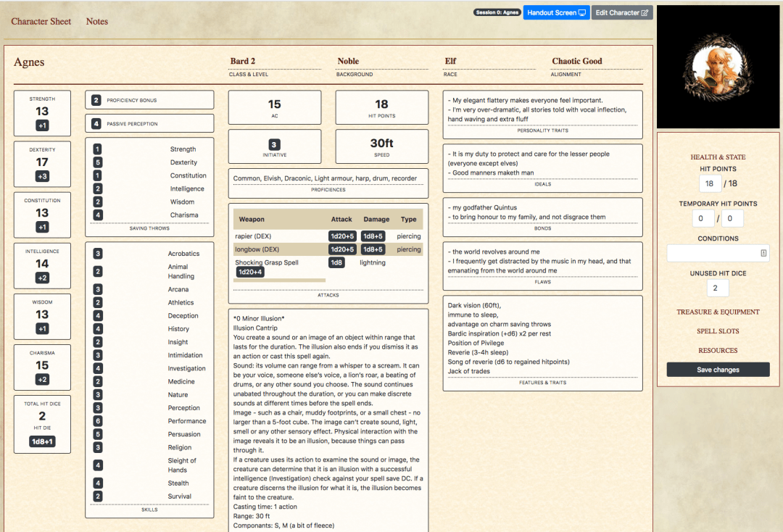The height and width of the screenshot is (532, 783).
Task: Roll the Medicine skill badge
Action: (98, 381)
